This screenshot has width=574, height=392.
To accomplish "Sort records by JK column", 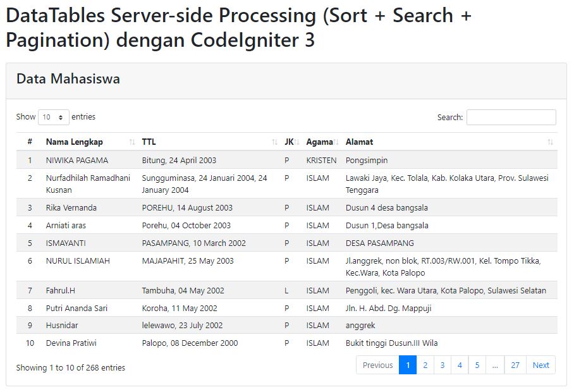I will pyautogui.click(x=289, y=142).
